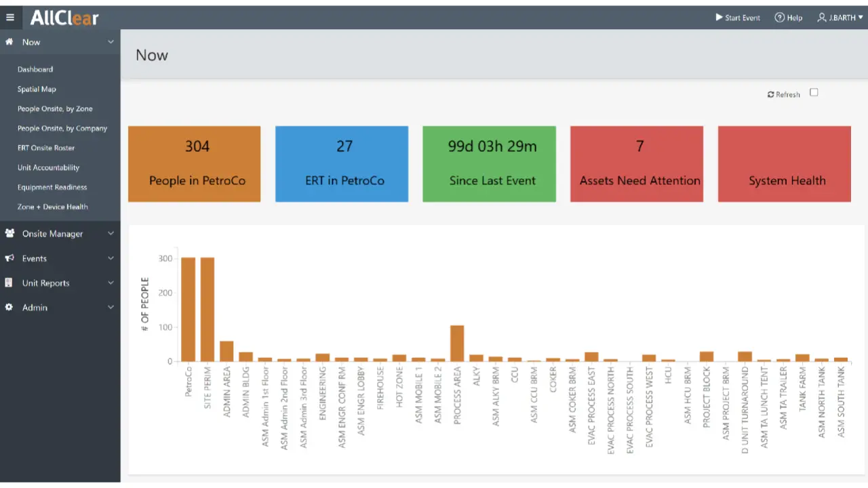The width and height of the screenshot is (868, 488).
Task: Toggle the checkbox next to Refresh
Action: coord(814,93)
